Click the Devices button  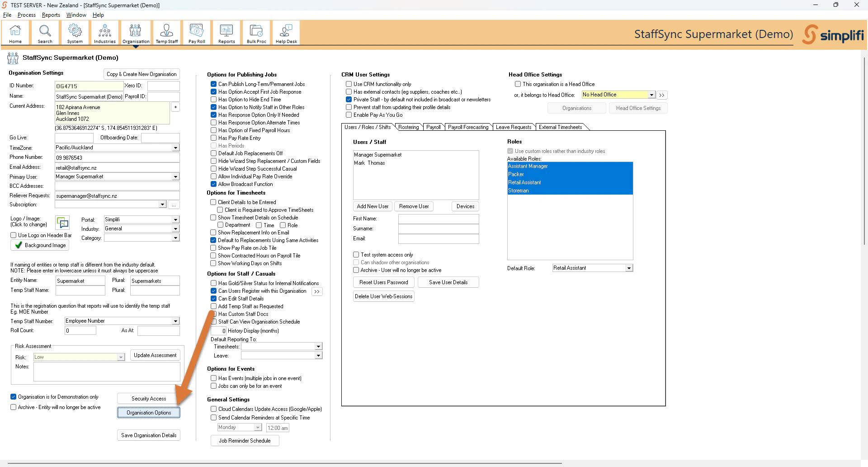click(x=465, y=206)
